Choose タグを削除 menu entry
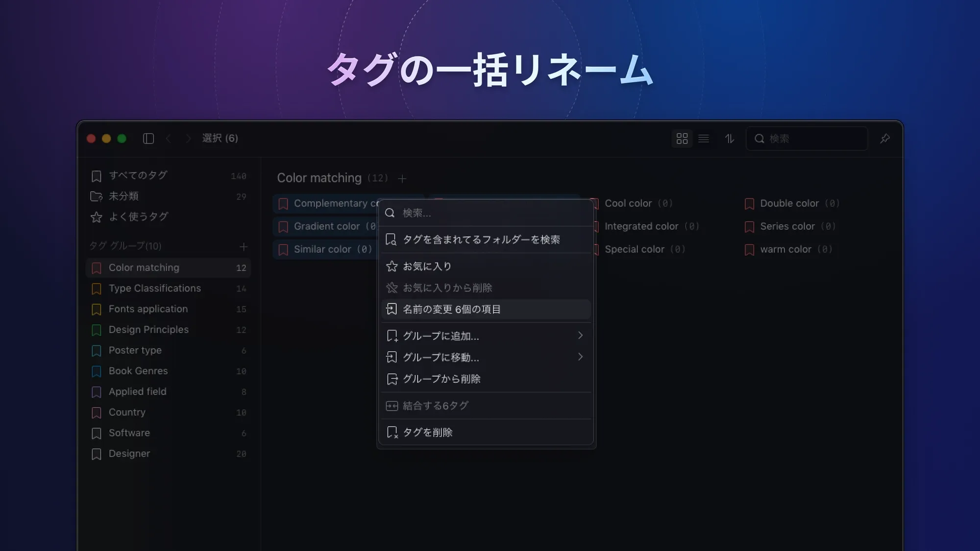This screenshot has width=980, height=551. click(486, 432)
